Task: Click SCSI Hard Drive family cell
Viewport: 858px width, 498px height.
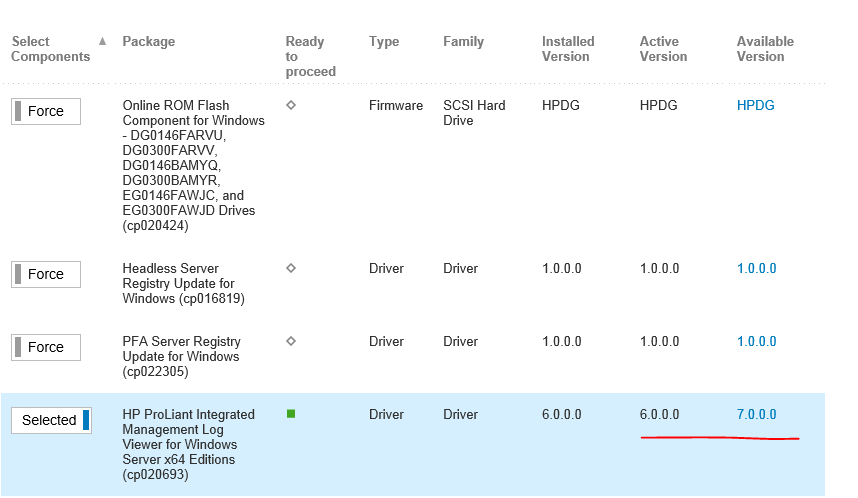Action: pyautogui.click(x=474, y=113)
